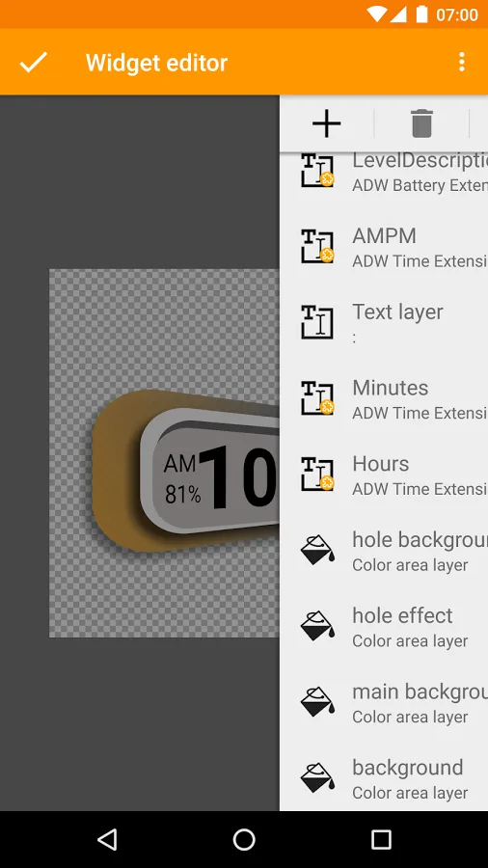Screen dimensions: 488x868
Task: Select the LevelDescription layer entry
Action: [384, 173]
